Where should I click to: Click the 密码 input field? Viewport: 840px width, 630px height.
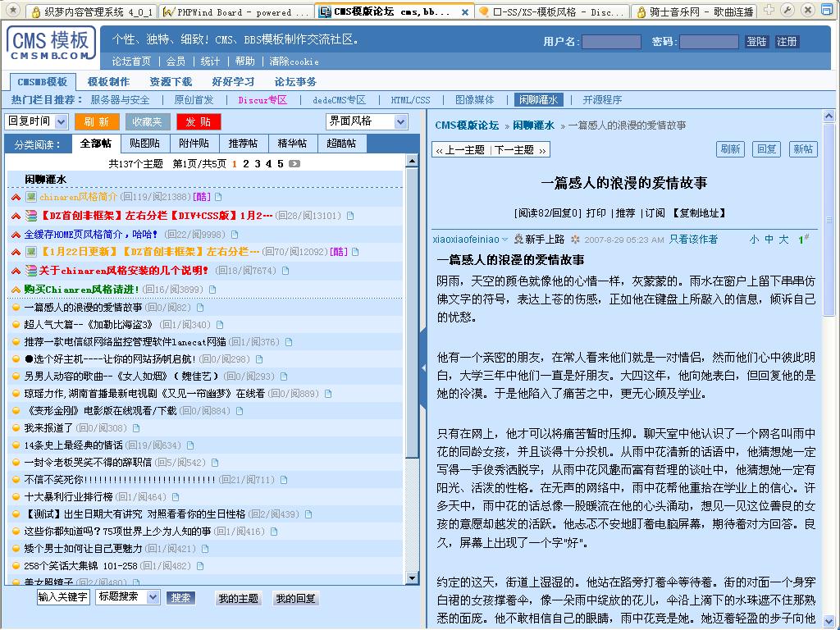point(709,42)
